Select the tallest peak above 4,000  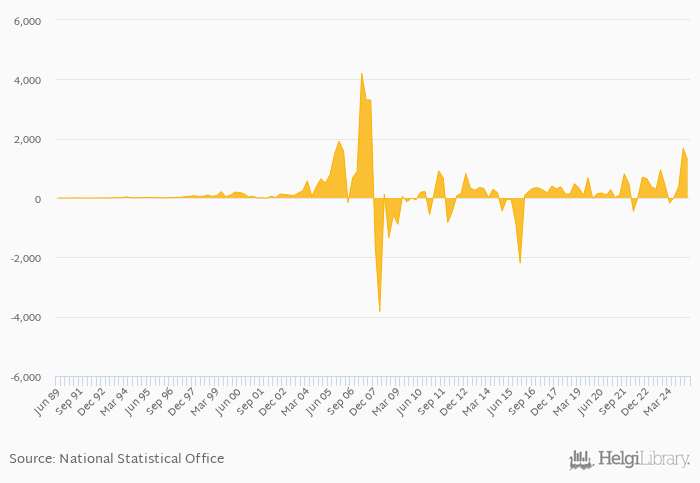pos(361,74)
